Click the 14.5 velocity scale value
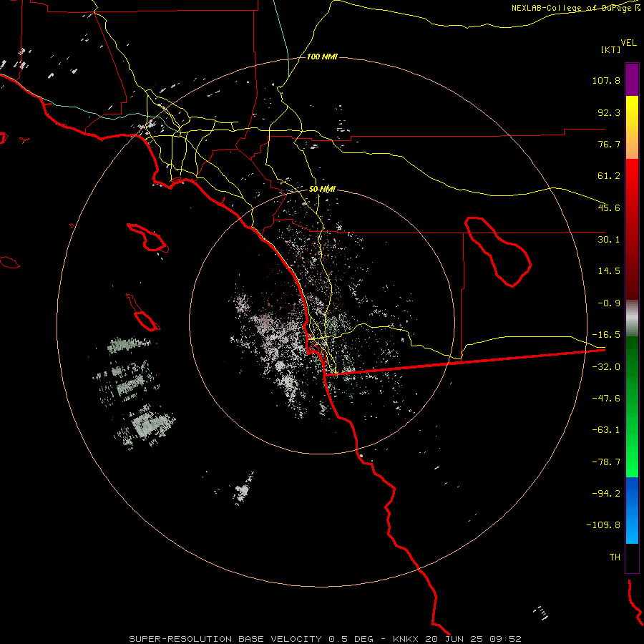Viewport: 644px width, 644px height. [x=609, y=271]
